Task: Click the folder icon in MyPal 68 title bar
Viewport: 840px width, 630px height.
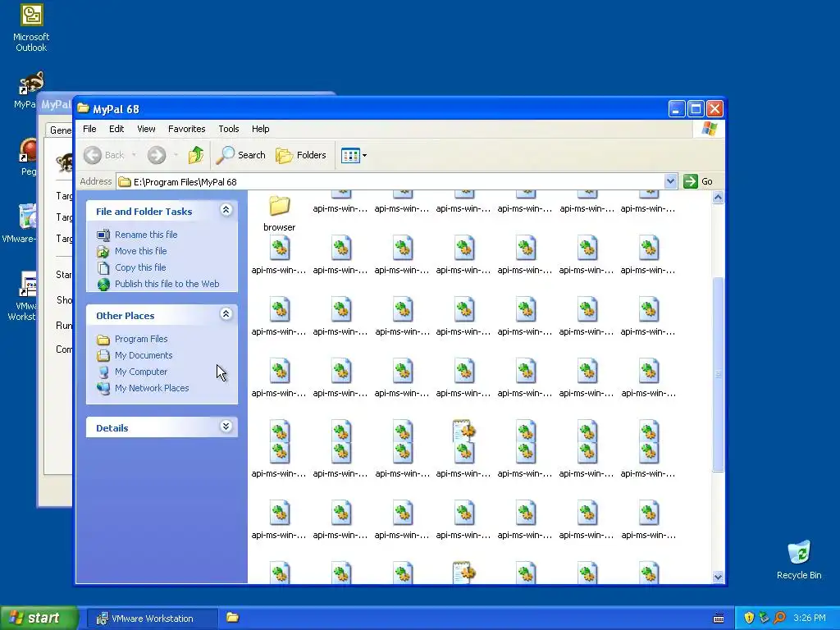Action: pyautogui.click(x=83, y=109)
